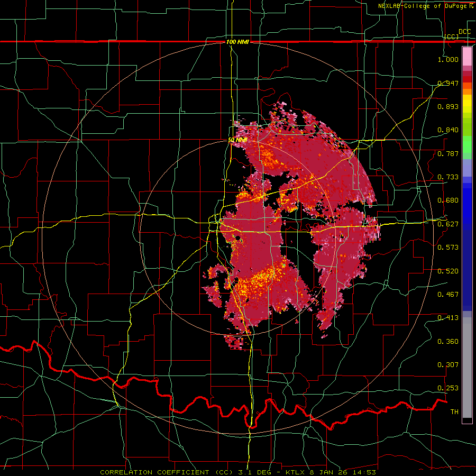Click the 0.307 scale value
Viewport: 476px width, 476px height.
448,365
